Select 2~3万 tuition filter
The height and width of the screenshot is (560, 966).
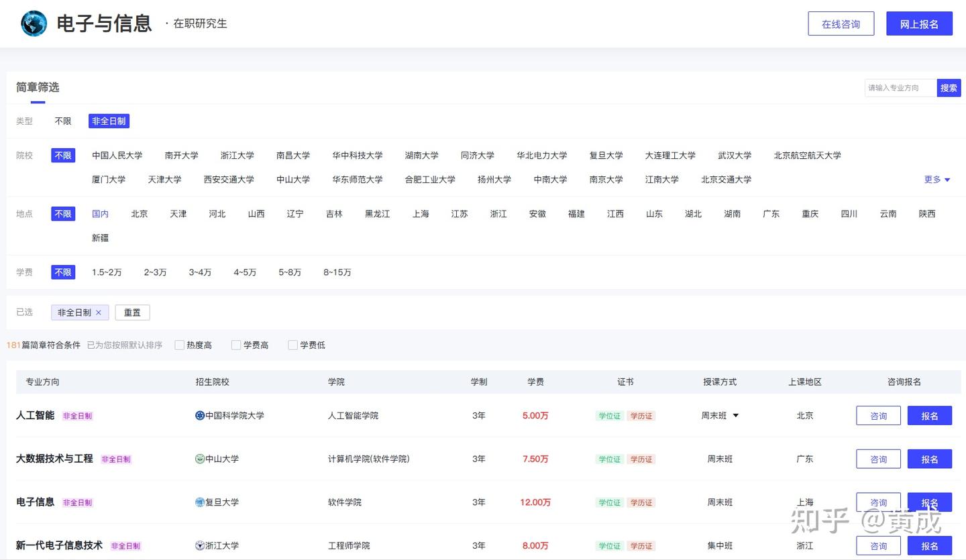(155, 272)
